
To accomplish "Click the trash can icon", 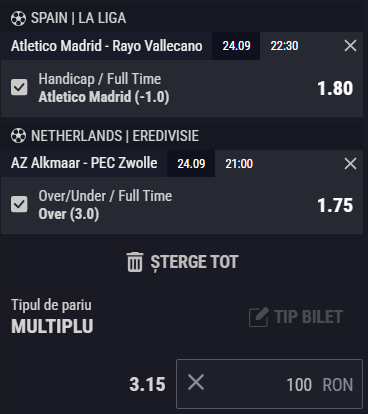I will 135,262.
